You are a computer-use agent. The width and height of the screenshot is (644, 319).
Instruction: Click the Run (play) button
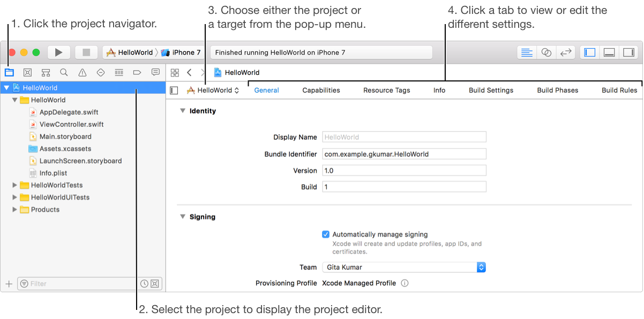tap(59, 52)
